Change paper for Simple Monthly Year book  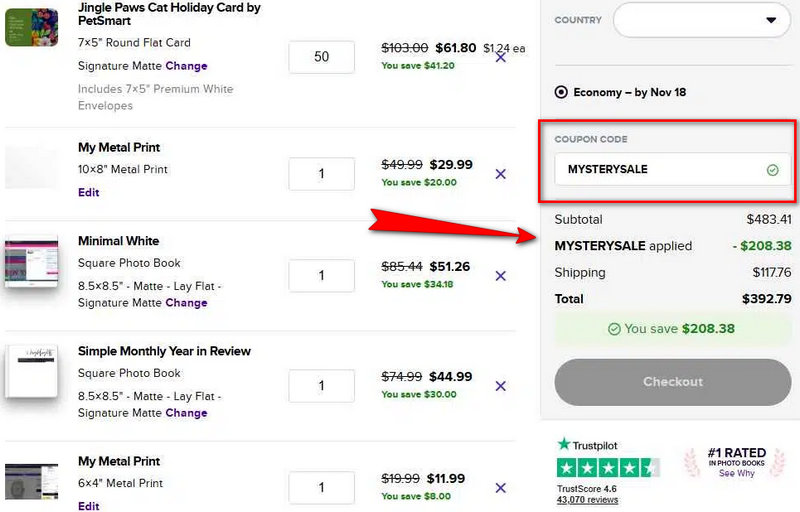[x=187, y=413]
